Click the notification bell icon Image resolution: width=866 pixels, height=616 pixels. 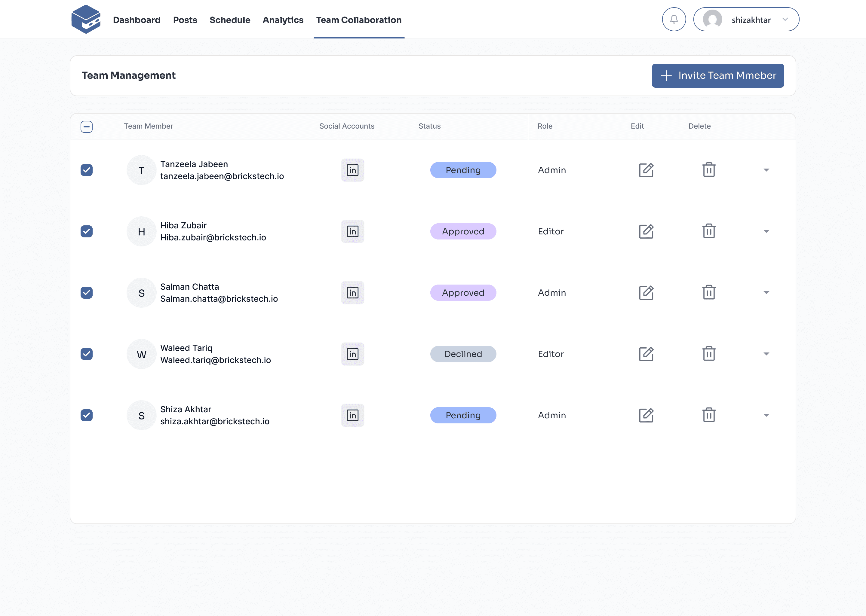click(x=674, y=19)
